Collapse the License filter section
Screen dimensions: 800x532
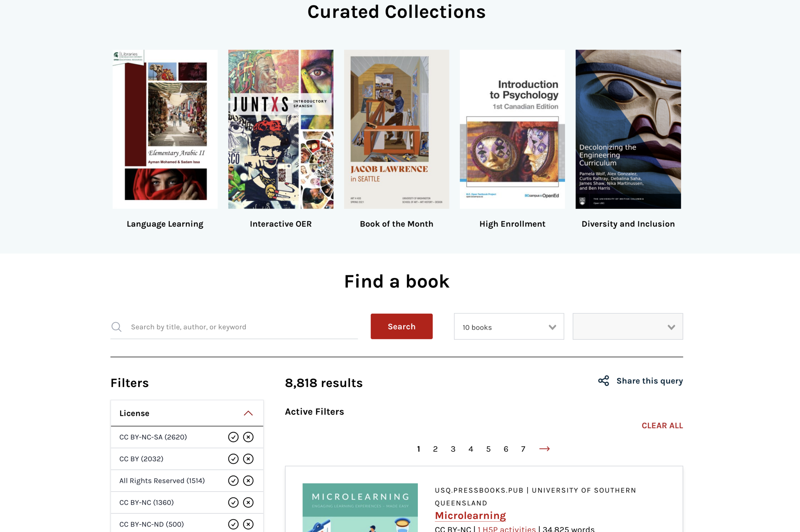[x=248, y=413]
